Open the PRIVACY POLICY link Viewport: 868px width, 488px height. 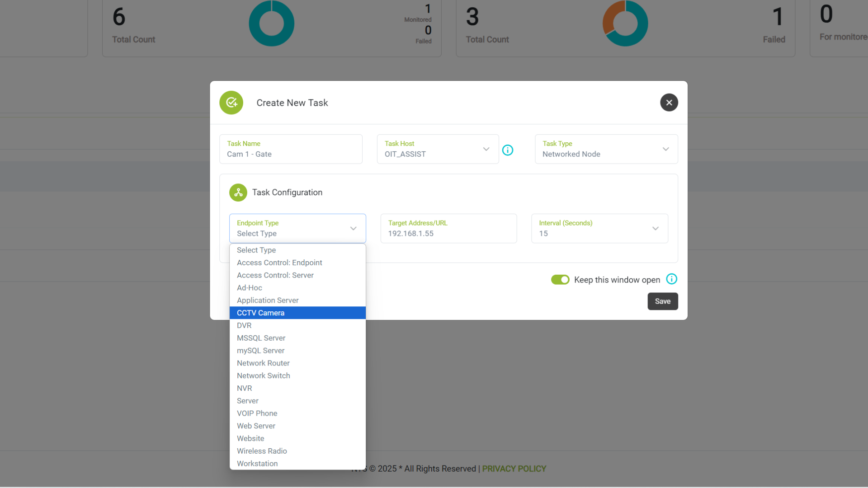pos(514,469)
